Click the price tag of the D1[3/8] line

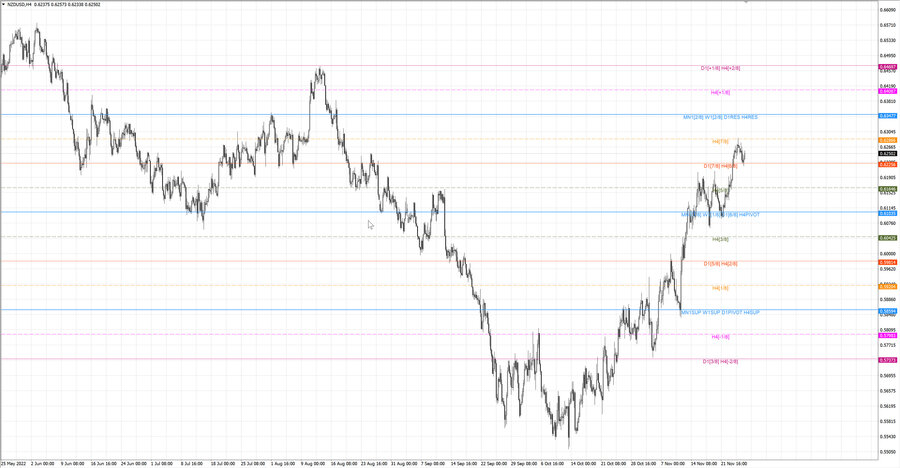[888, 360]
